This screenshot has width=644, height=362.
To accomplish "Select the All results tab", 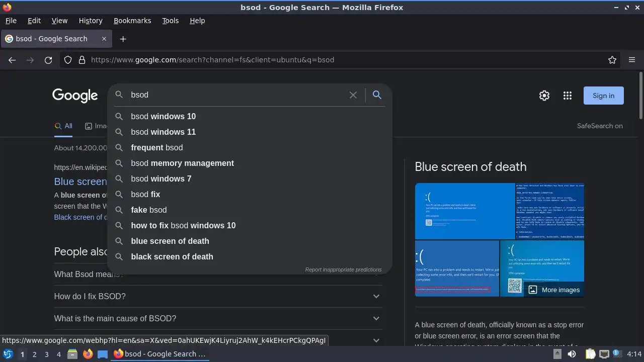I will click(x=63, y=126).
